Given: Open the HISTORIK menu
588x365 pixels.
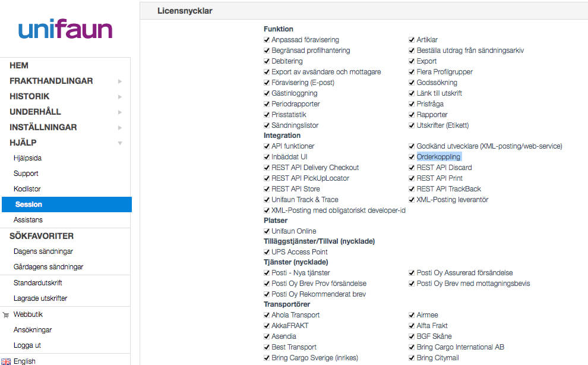Looking at the screenshot, I should [29, 96].
